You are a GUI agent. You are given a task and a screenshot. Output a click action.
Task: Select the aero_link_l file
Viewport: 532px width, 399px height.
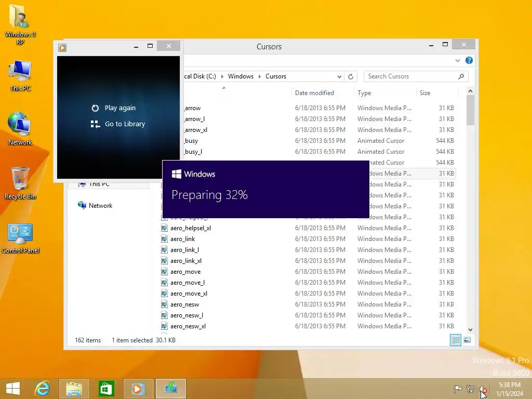click(x=184, y=250)
